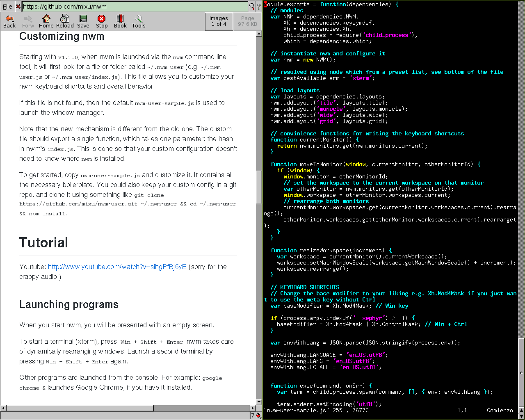Click the URL field with github.com/mixu/nwm
525x420 pixels.
pos(135,7)
